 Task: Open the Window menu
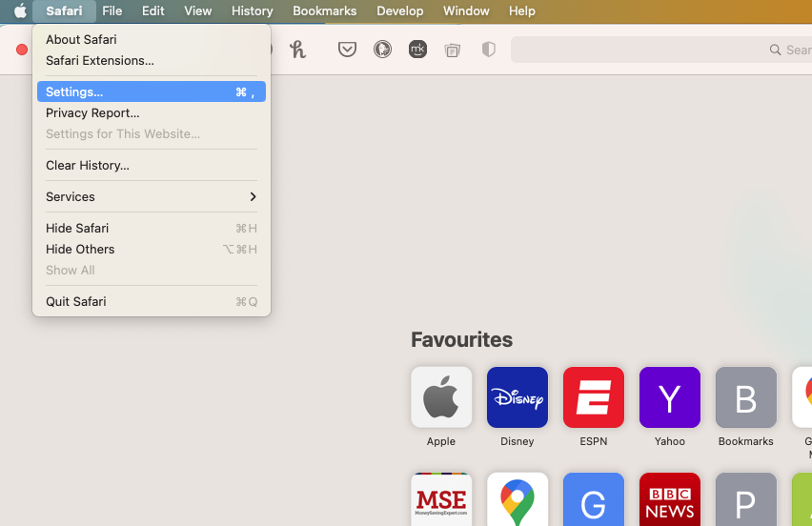click(x=466, y=10)
